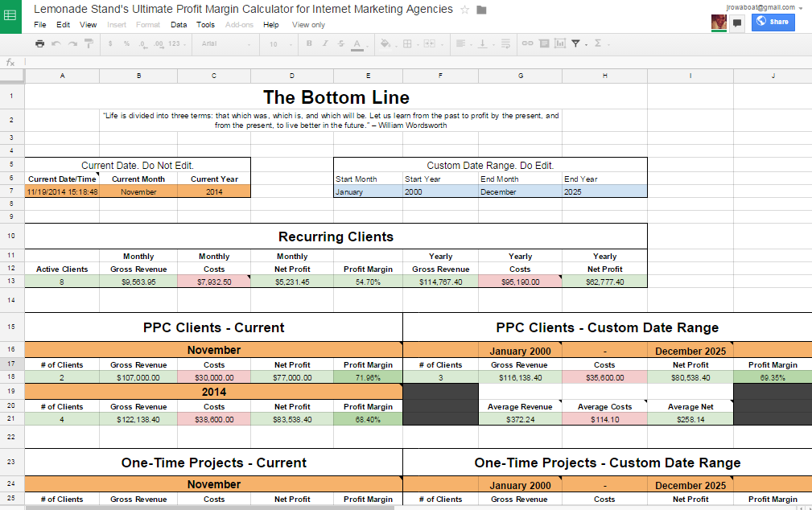This screenshot has width=812, height=510.
Task: Click the Undo arrow icon
Action: coord(56,43)
